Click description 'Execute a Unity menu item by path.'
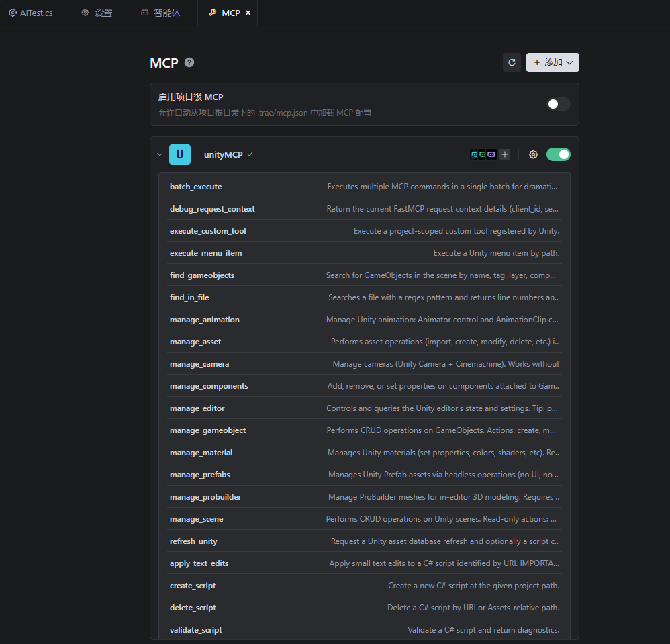Image resolution: width=670 pixels, height=644 pixels. click(496, 253)
